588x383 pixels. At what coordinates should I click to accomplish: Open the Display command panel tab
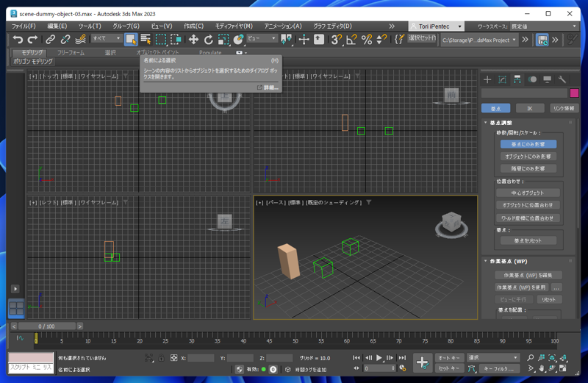click(547, 79)
